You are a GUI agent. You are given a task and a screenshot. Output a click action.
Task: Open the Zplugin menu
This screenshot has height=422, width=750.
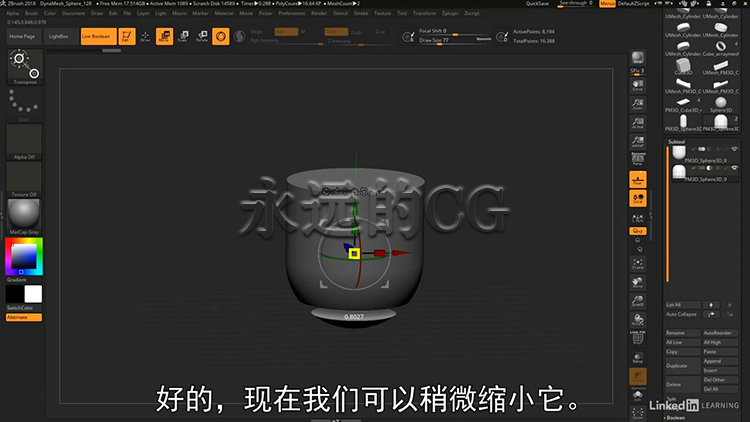coord(450,13)
